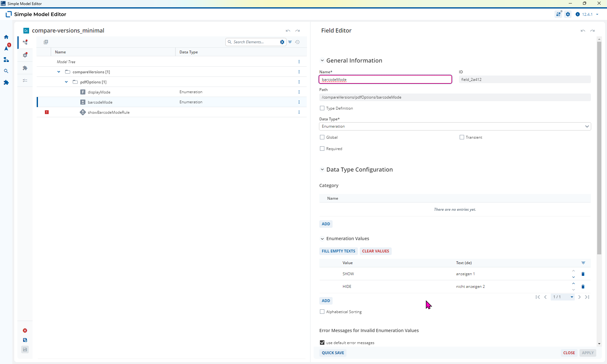This screenshot has width=607, height=364.
Task: Enable Alphabetical Sorting checkbox
Action: pos(322,312)
